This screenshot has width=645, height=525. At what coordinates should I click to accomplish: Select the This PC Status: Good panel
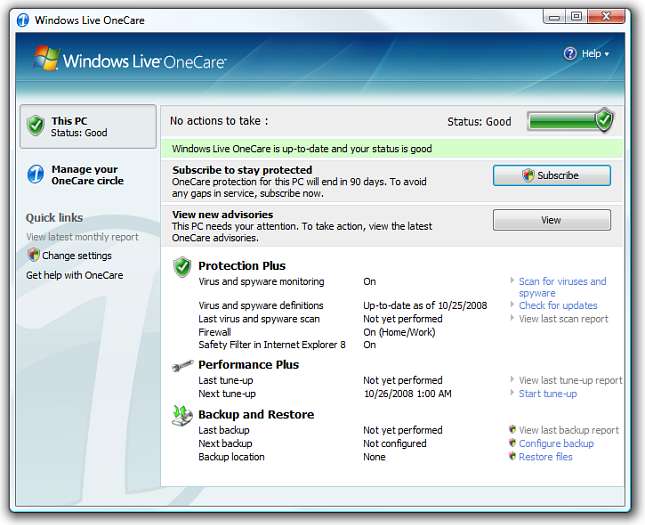coord(88,126)
